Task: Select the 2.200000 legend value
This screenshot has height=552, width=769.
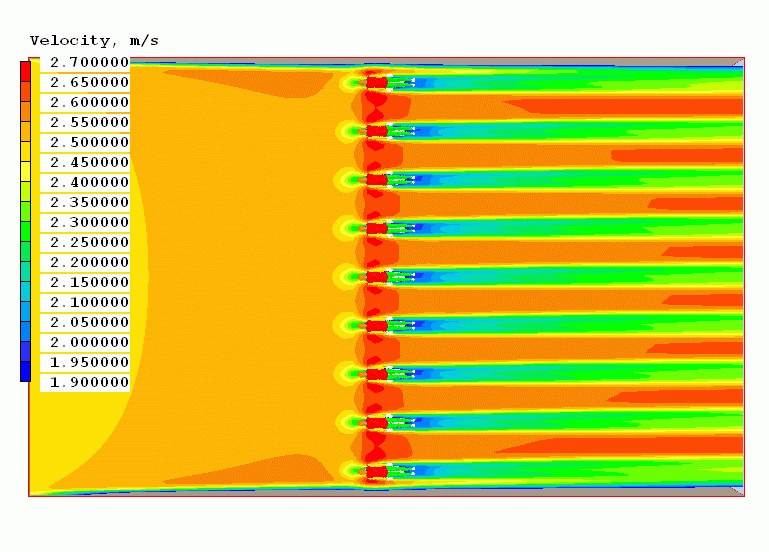Action: 89,263
